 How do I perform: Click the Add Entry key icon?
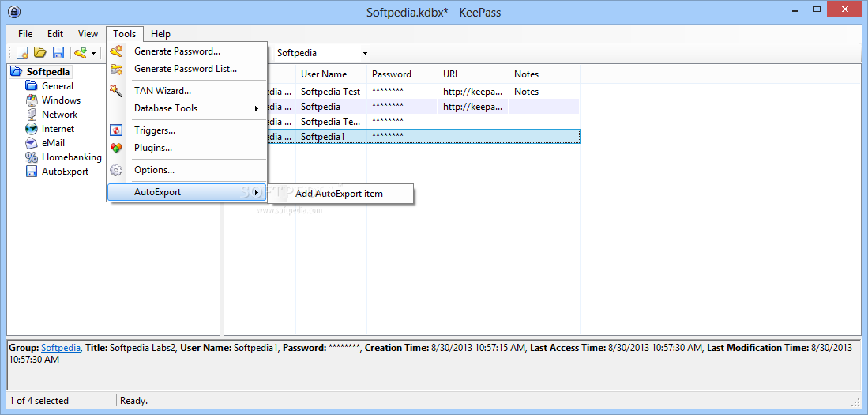pyautogui.click(x=81, y=53)
